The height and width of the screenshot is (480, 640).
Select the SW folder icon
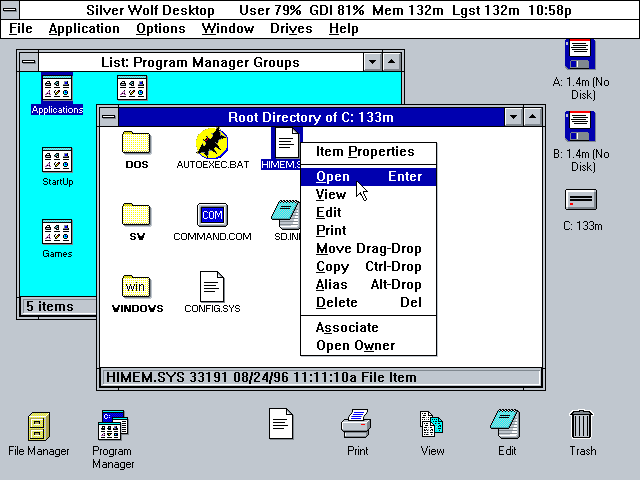click(136, 215)
